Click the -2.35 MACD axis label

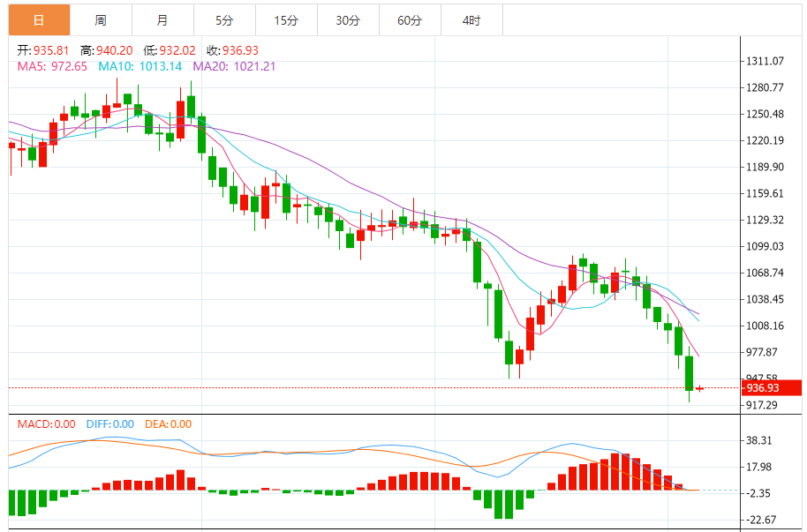click(x=758, y=494)
